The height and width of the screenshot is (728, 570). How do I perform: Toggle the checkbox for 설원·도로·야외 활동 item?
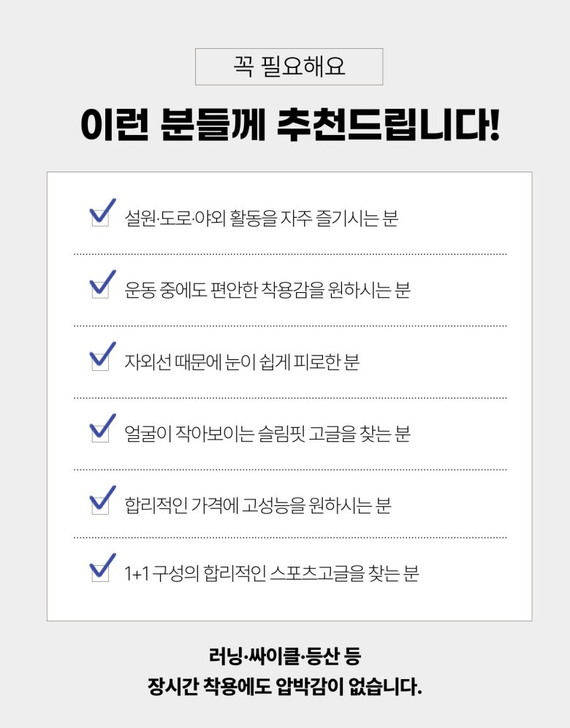pos(100,217)
